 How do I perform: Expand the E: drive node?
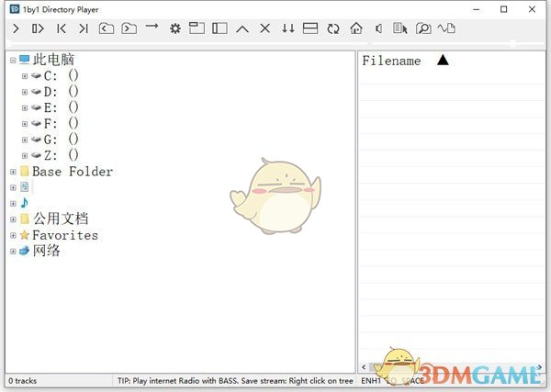[x=25, y=107]
